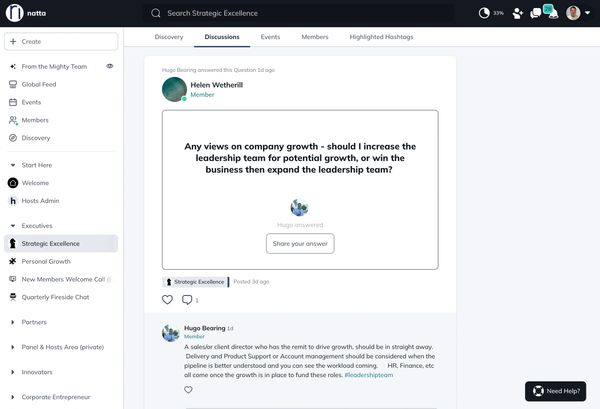Image resolution: width=600 pixels, height=409 pixels.
Task: Open the chat messages icon
Action: (537, 13)
